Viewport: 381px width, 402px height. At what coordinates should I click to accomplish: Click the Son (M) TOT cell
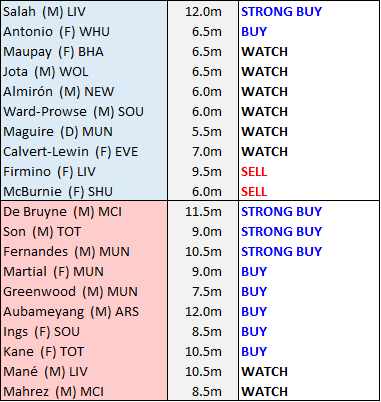(84, 232)
